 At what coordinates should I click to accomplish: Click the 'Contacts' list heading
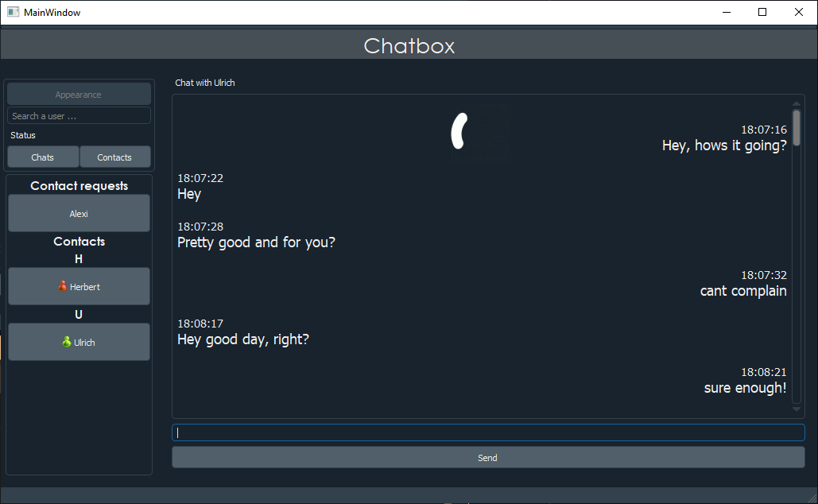pos(79,242)
